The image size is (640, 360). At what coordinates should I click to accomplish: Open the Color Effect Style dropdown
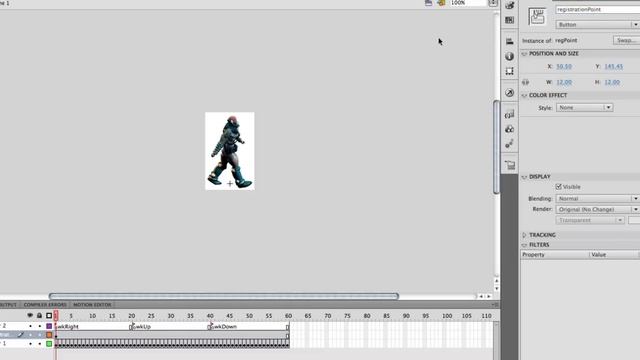584,108
